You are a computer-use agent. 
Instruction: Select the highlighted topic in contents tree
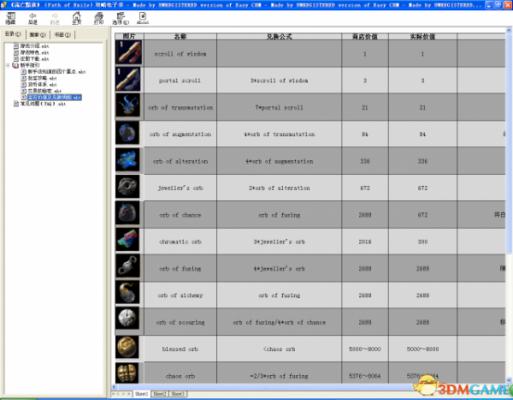54,97
